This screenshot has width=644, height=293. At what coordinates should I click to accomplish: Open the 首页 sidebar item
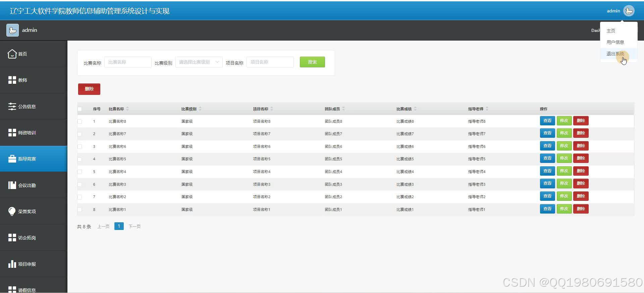click(x=34, y=54)
